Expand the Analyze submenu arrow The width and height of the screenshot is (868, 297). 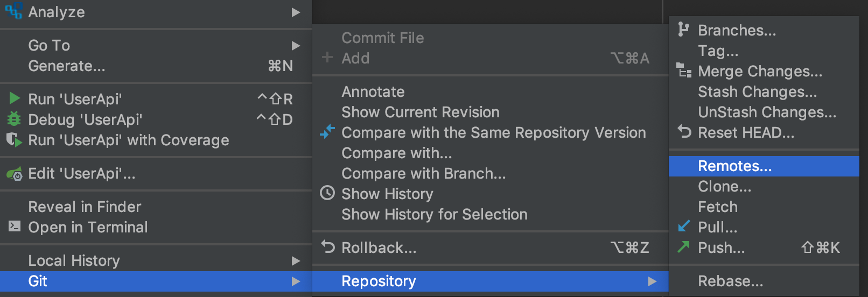click(x=296, y=12)
